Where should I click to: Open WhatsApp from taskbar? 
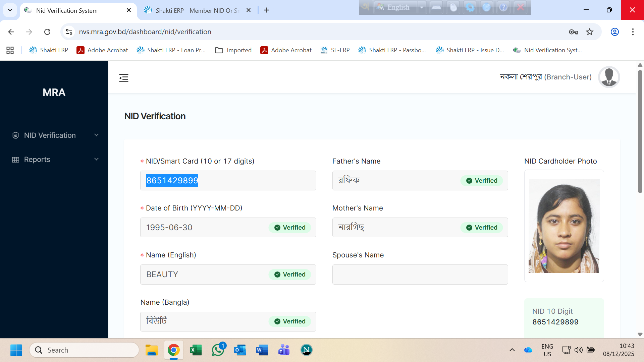pos(218,350)
